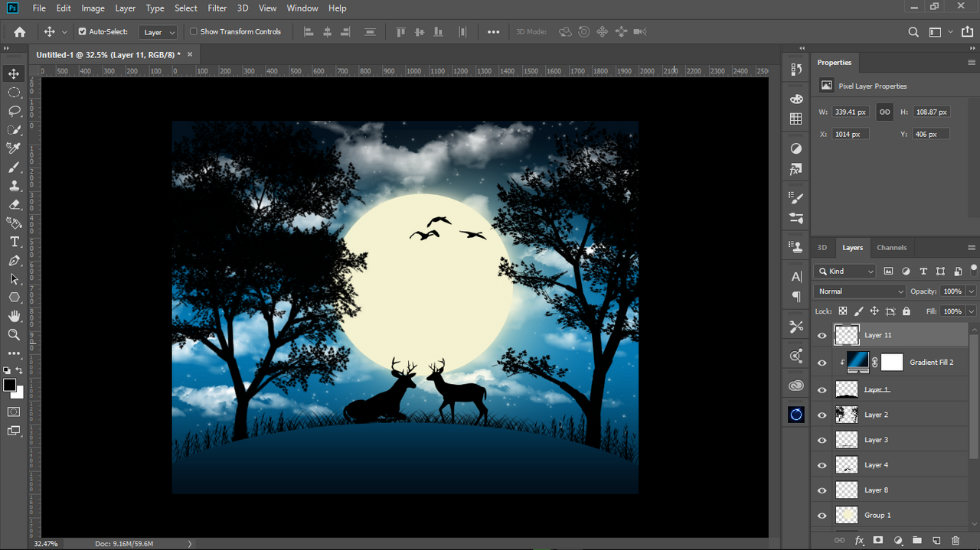Viewport: 980px width, 550px height.
Task: Select the Elliptical Marquee tool
Action: pyautogui.click(x=14, y=93)
